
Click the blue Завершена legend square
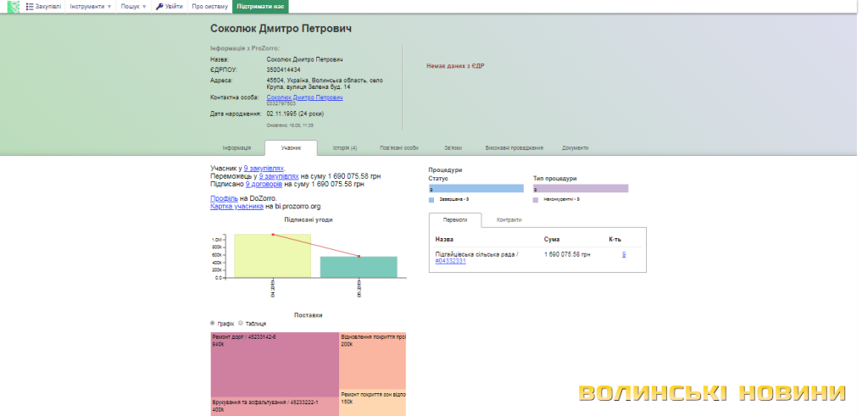(x=433, y=199)
